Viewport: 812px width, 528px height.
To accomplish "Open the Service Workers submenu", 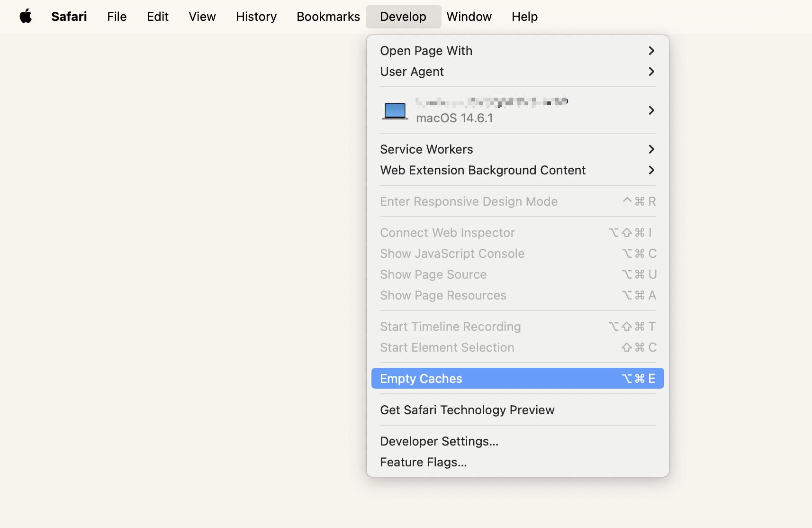I will (x=518, y=149).
